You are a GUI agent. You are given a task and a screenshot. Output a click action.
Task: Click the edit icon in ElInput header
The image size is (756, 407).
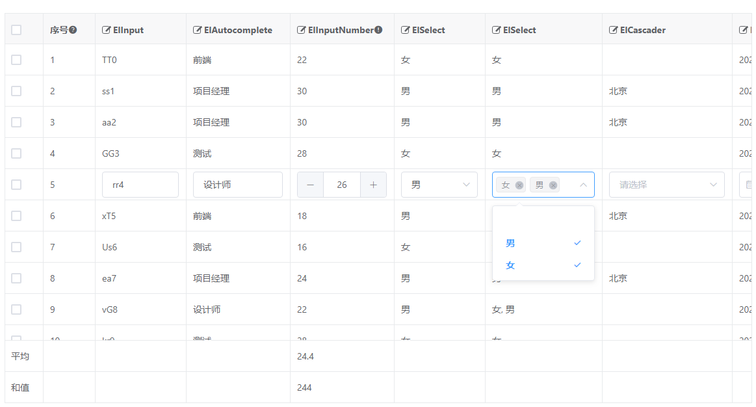(107, 30)
